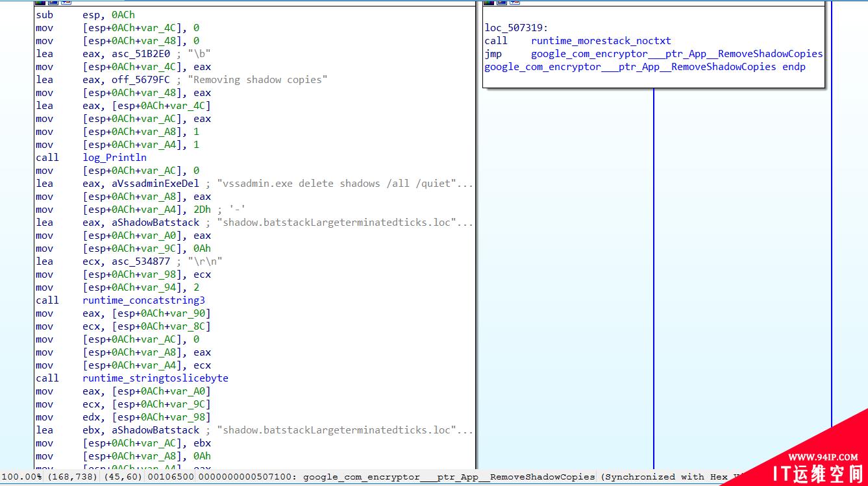Click the 100.00% zoom value in status bar
Screen dimensions: 868x486
click(21, 477)
